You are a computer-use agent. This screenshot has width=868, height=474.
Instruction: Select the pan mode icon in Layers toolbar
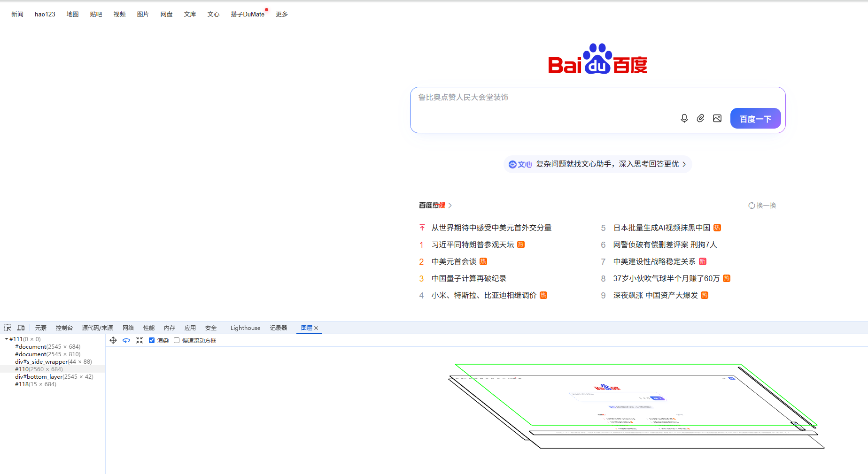point(113,340)
